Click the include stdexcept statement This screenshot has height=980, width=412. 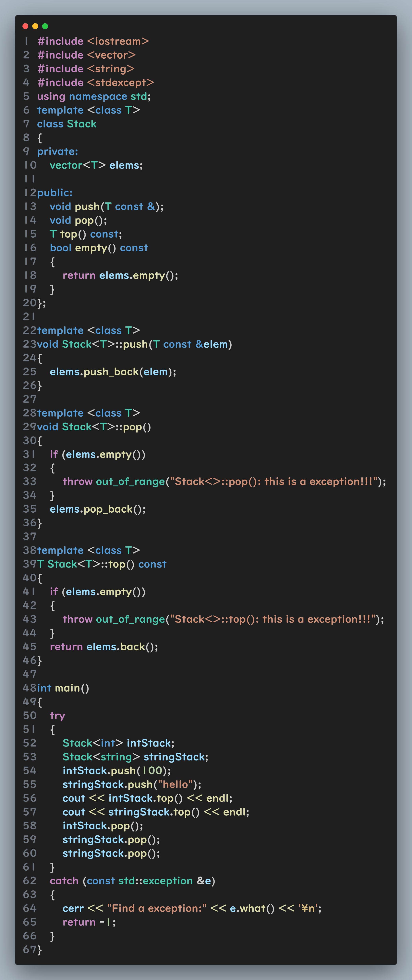96,83
